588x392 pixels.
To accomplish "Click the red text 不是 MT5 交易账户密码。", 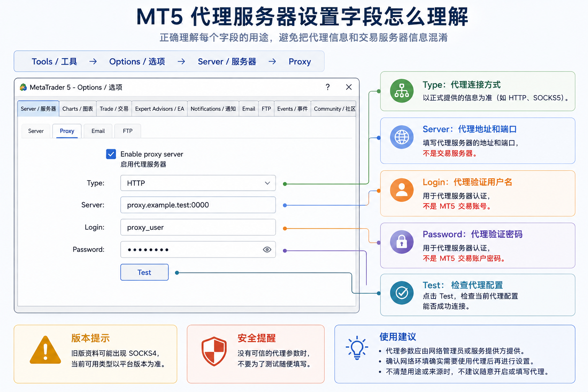I will (464, 258).
